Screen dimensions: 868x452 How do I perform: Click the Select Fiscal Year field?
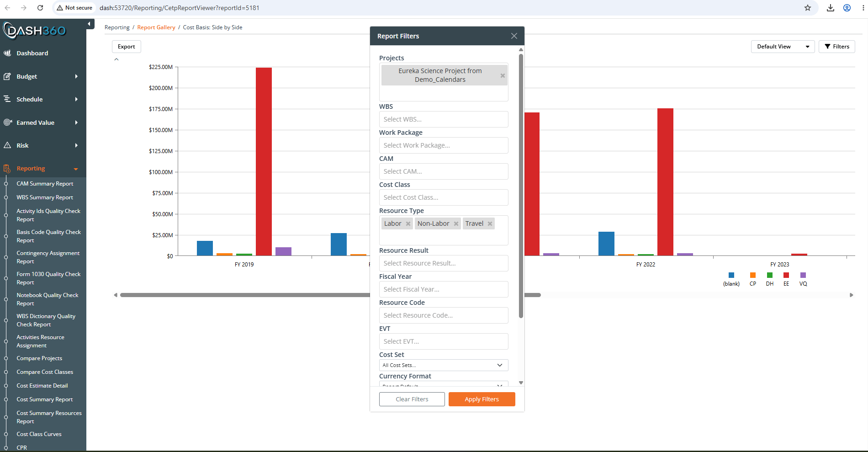444,289
